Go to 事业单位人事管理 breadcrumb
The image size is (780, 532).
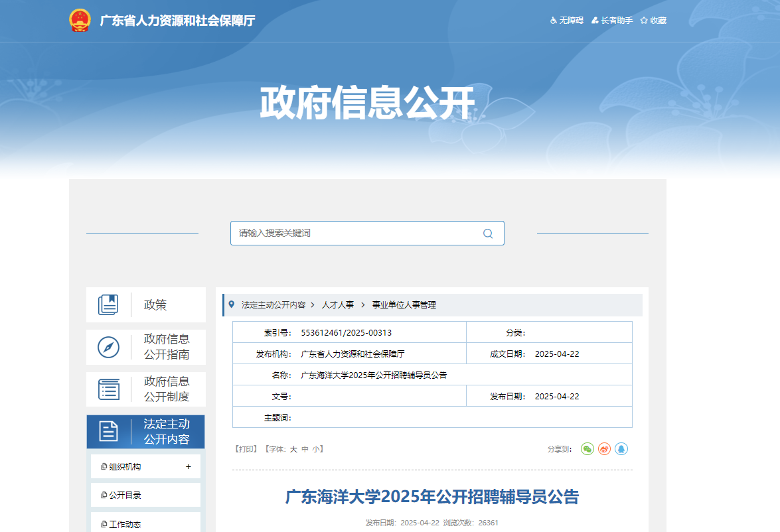(404, 304)
